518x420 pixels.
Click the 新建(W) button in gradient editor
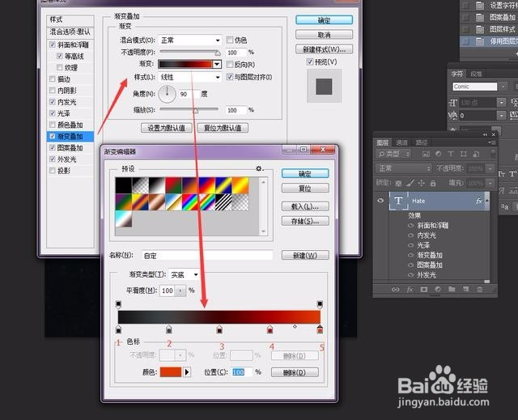click(305, 255)
